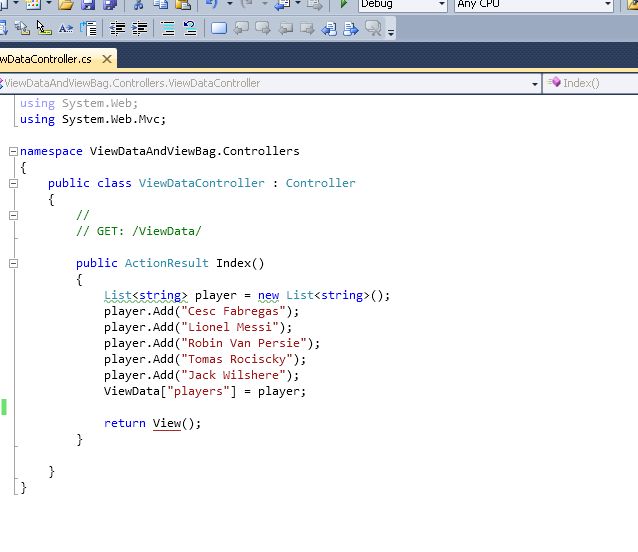The image size is (638, 552).
Task: Collapse the GET /ViewData/ comment region
Action: 13,215
